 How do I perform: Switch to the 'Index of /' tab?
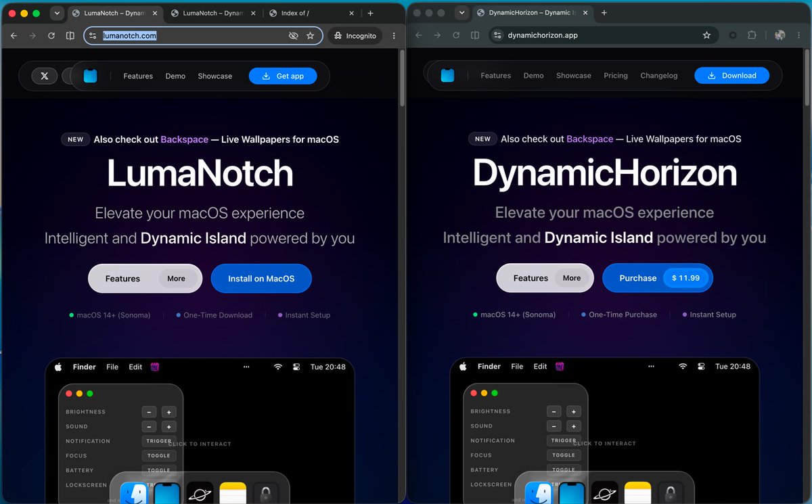311,13
